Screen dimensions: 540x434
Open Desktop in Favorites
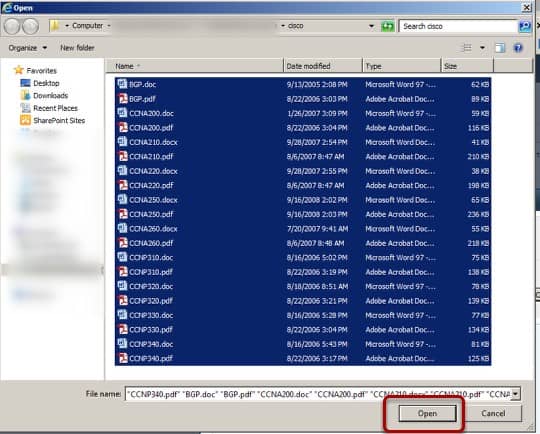tap(46, 83)
